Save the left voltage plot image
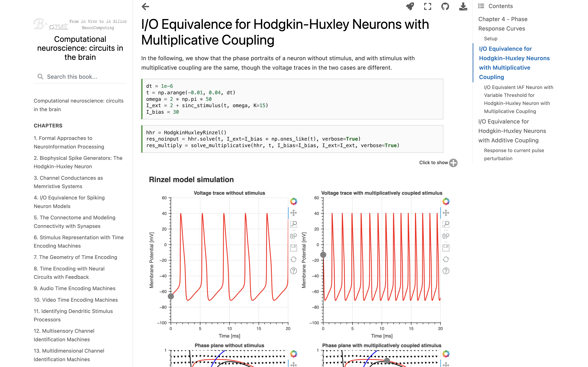 [x=294, y=248]
